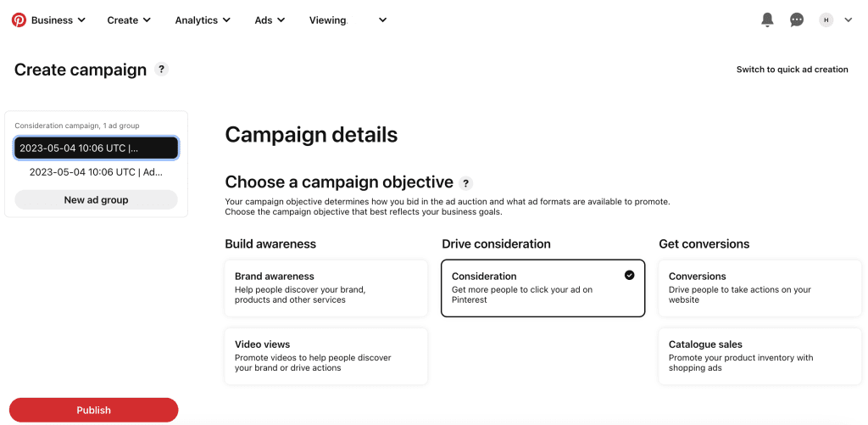The image size is (868, 425).
Task: Choose the Conversions objective card
Action: (x=759, y=288)
